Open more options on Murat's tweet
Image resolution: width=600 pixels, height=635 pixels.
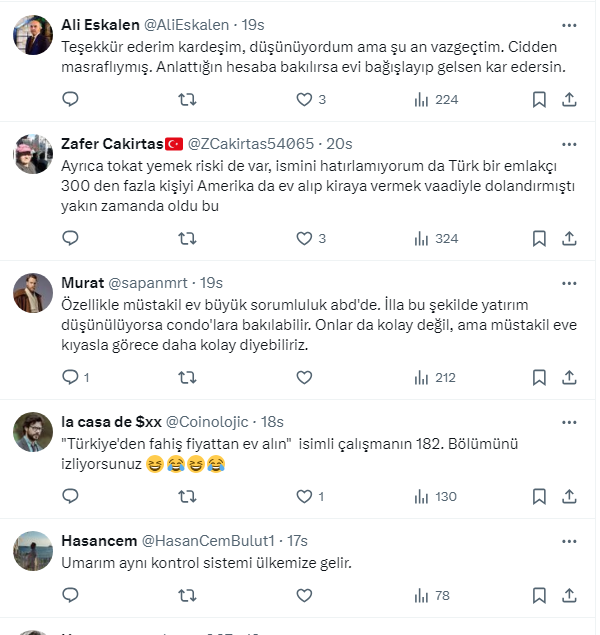(569, 283)
